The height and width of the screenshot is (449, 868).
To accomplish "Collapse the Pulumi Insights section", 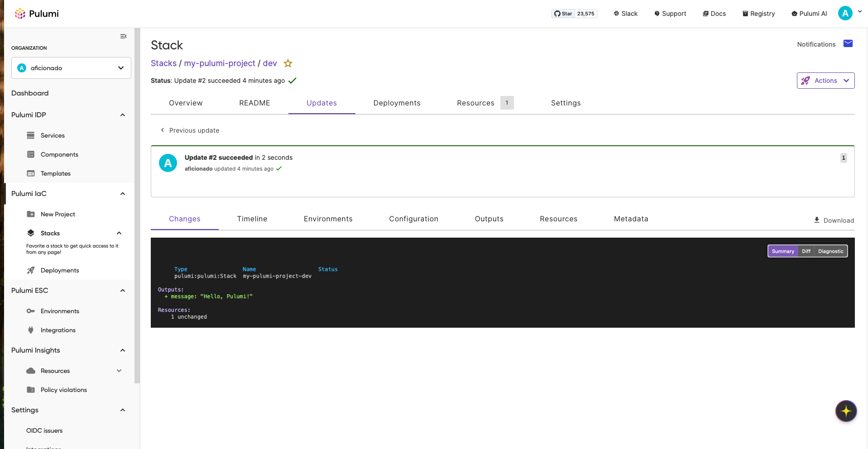I will (x=123, y=350).
